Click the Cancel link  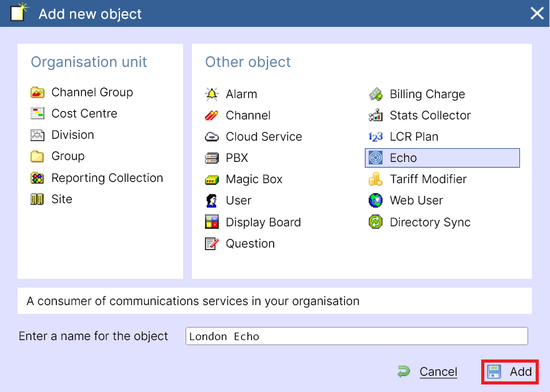point(437,372)
